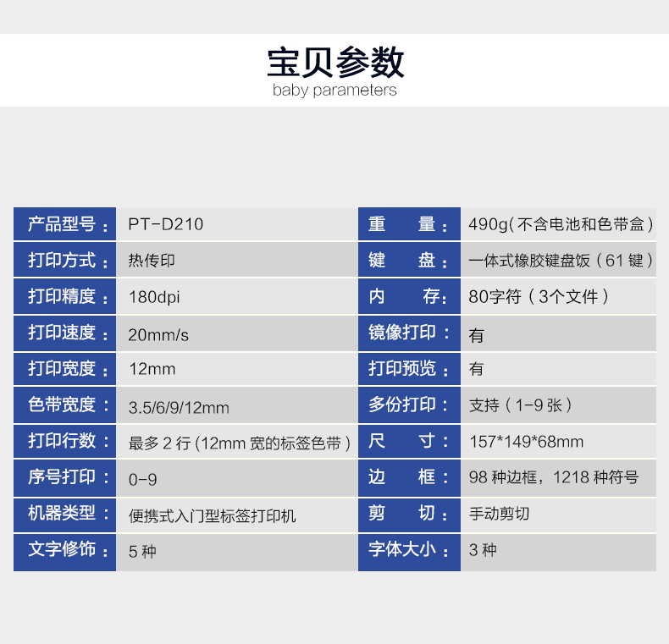
Task: Click the 3 种 font size value
Action: coord(483,550)
